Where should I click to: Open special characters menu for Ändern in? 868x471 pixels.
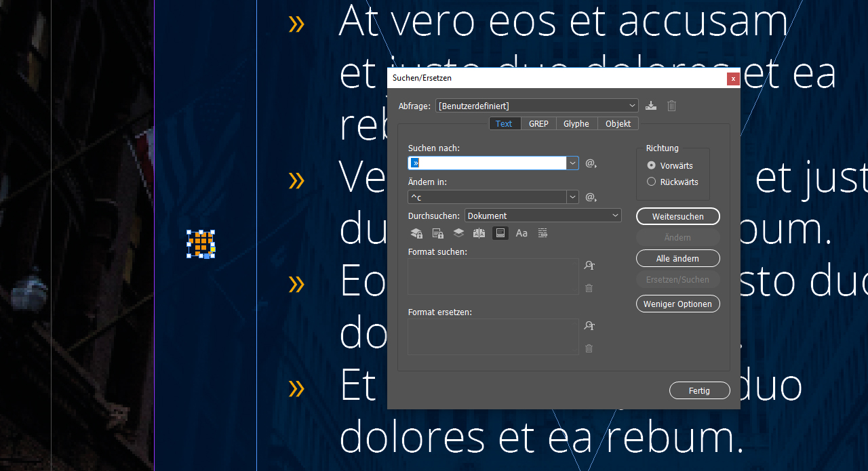pyautogui.click(x=591, y=197)
